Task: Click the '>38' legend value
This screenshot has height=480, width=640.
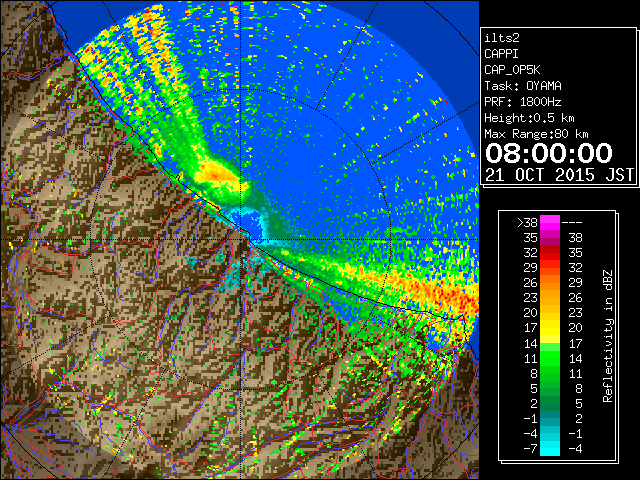Action: [x=527, y=223]
